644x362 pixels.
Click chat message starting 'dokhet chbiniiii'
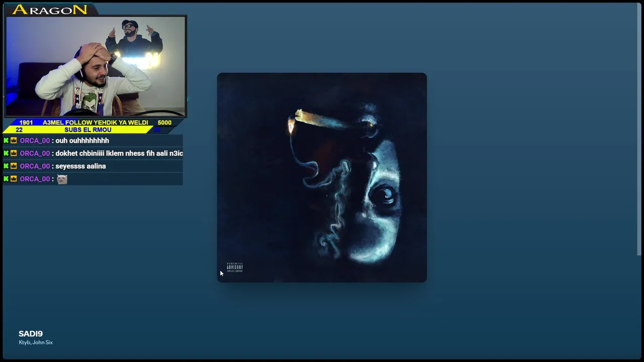pyautogui.click(x=119, y=153)
